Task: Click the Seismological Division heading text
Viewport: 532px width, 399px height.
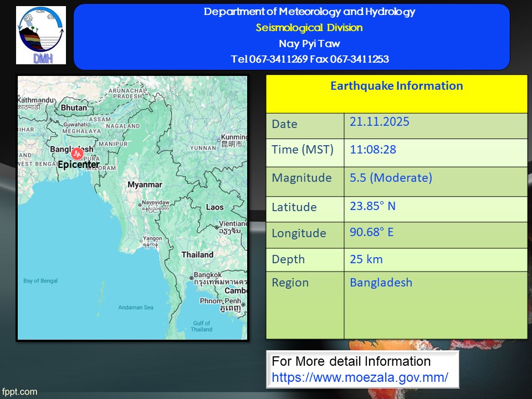Action: [x=309, y=28]
